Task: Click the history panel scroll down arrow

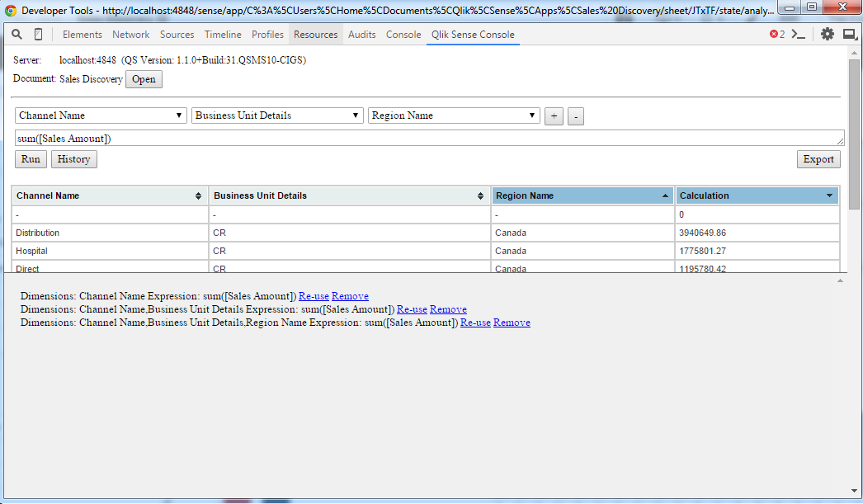Action: tap(854, 491)
